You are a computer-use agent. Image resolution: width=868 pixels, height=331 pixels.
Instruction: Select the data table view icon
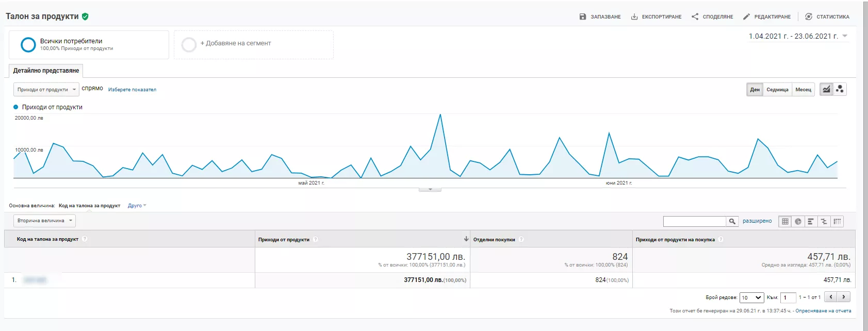pos(785,221)
